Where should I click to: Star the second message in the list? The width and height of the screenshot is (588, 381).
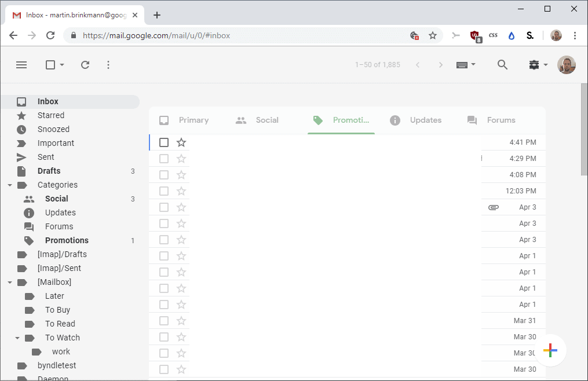pyautogui.click(x=181, y=158)
